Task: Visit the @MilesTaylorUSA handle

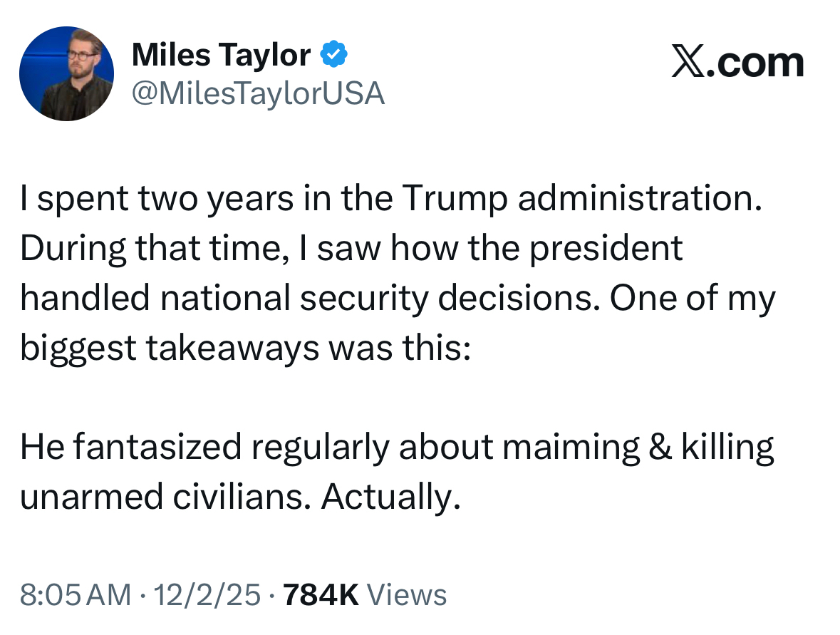Action: point(258,93)
